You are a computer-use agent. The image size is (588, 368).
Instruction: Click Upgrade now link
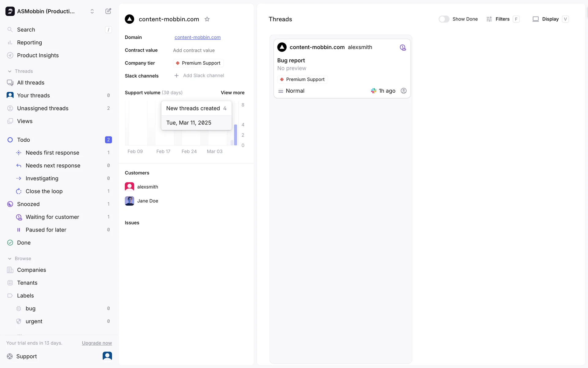pos(97,343)
